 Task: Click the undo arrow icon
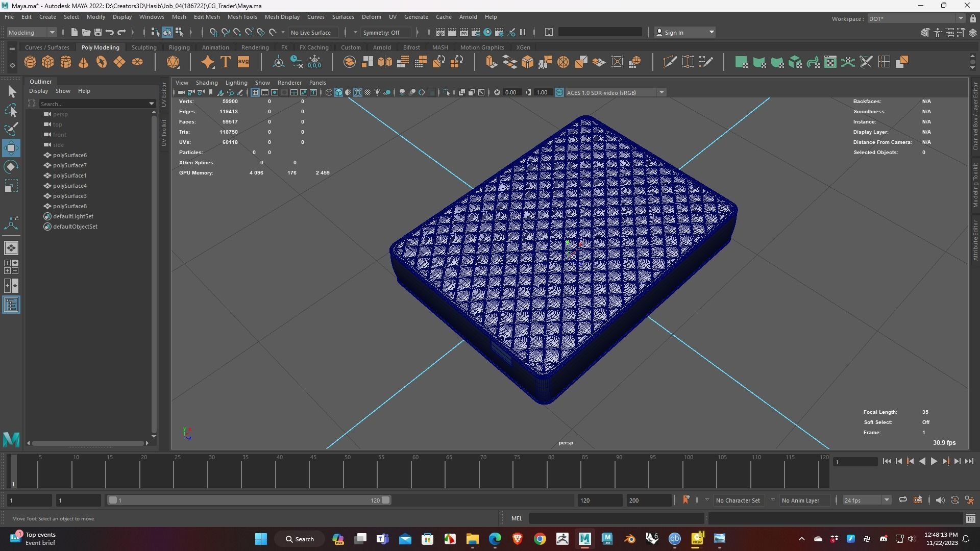(x=109, y=32)
